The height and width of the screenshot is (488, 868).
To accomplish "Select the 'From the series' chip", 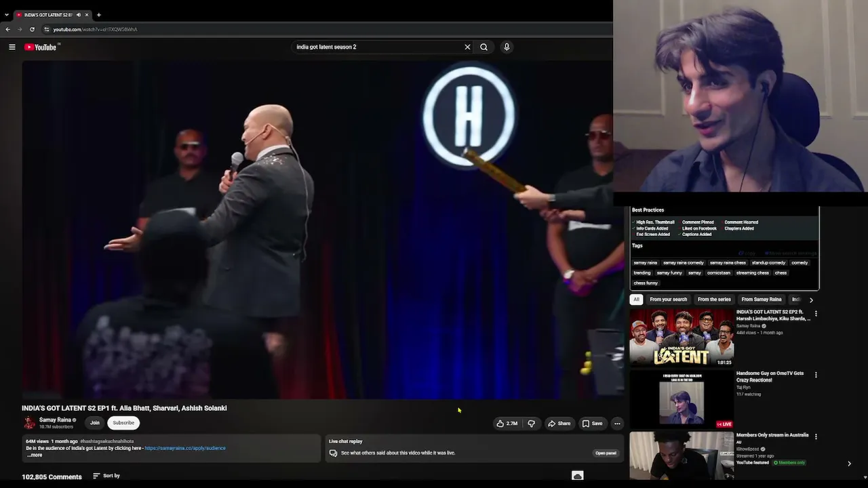I will coord(714,300).
